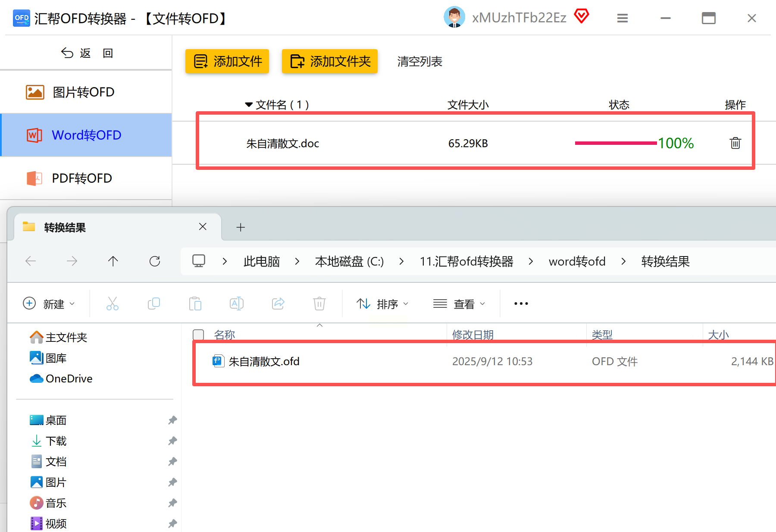The width and height of the screenshot is (776, 532).
Task: Open the 查看 view dropdown
Action: [x=459, y=304]
